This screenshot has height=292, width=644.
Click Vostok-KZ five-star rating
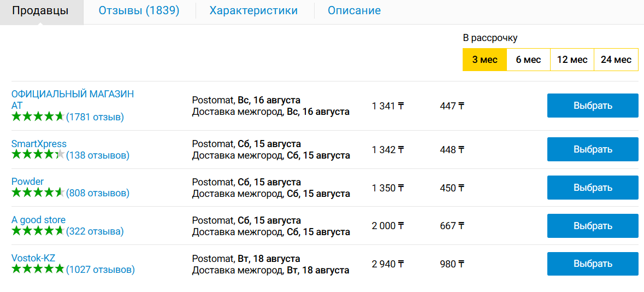point(38,270)
